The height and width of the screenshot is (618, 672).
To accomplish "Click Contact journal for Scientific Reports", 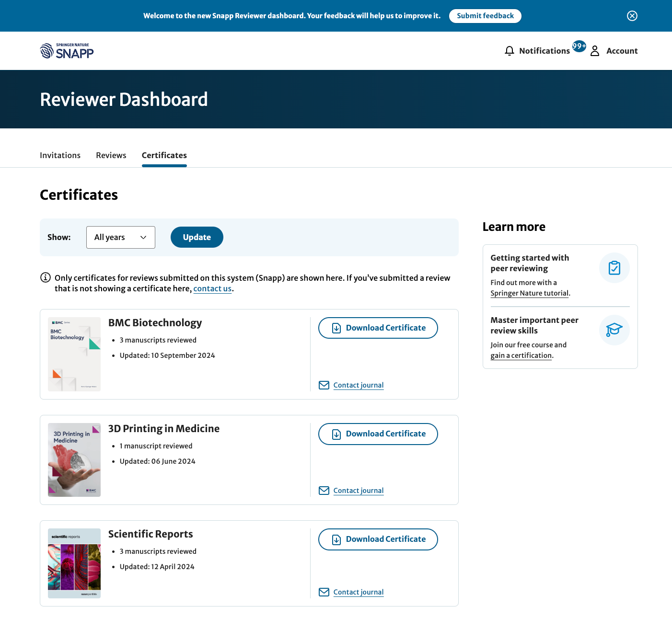I will (359, 592).
